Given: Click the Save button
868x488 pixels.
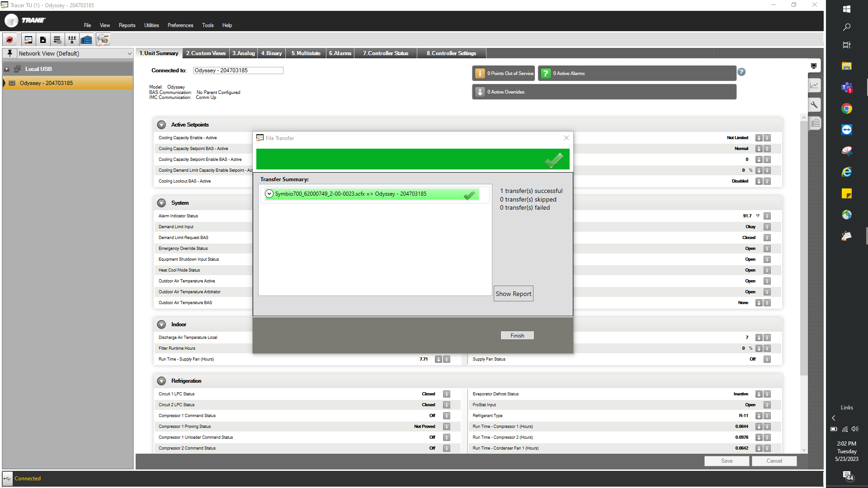Looking at the screenshot, I should (727, 461).
